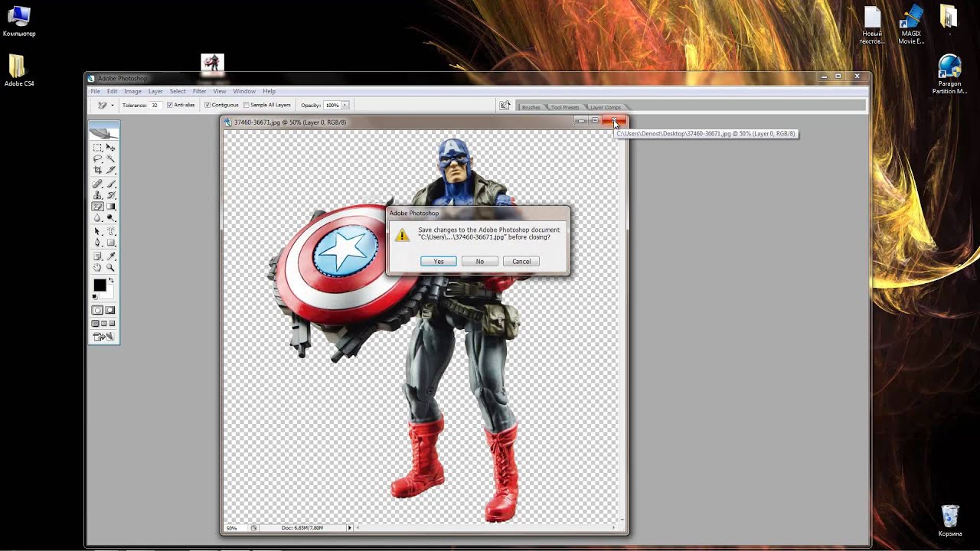The image size is (980, 551).
Task: Open the File menu
Action: 96,91
